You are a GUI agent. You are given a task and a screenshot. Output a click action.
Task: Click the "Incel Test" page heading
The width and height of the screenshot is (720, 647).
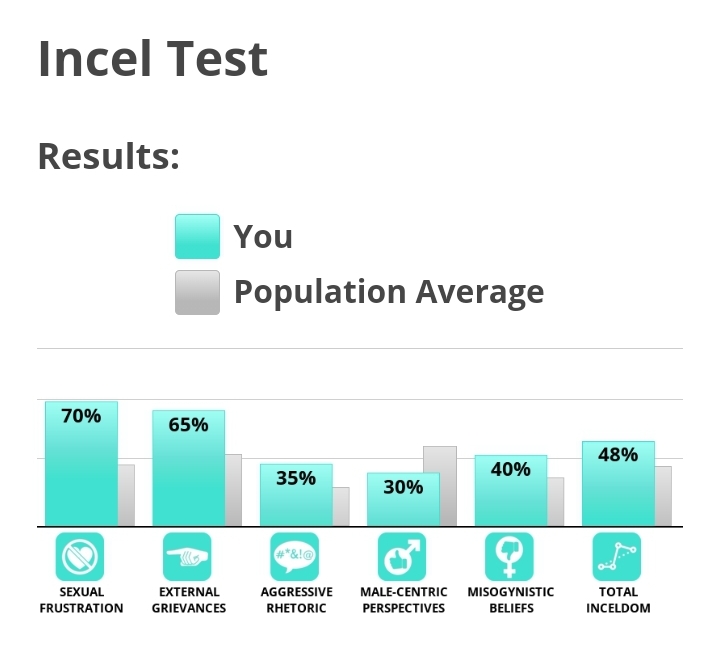[153, 58]
